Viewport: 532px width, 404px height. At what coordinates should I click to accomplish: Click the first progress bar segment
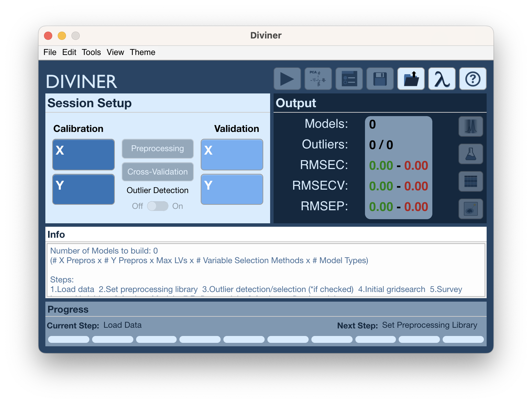point(69,339)
